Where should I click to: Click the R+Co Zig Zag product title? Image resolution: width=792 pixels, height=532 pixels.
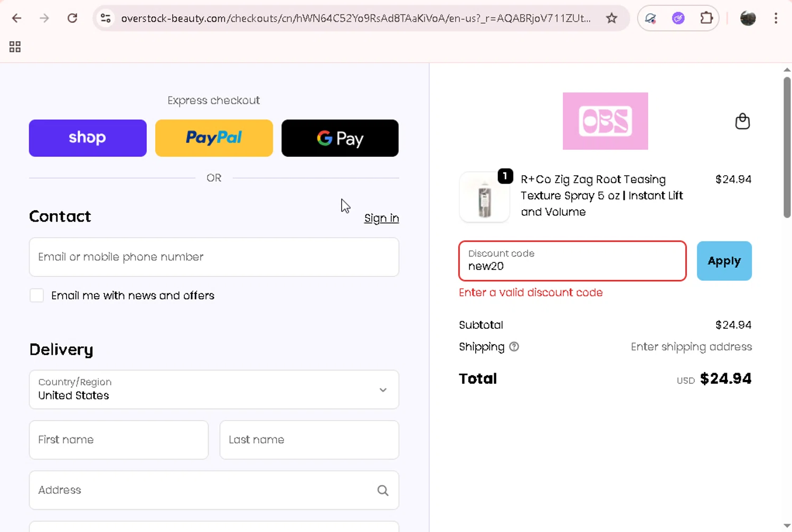[x=602, y=195]
